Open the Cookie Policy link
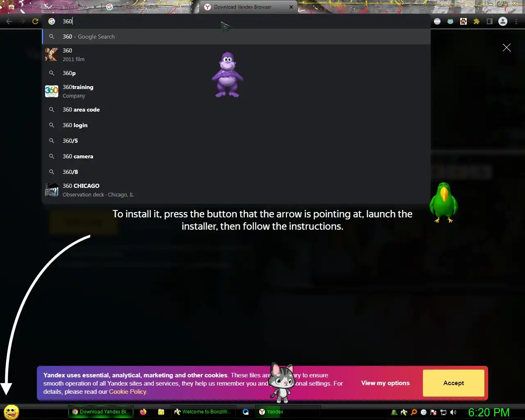This screenshot has height=420, width=525. [x=128, y=392]
